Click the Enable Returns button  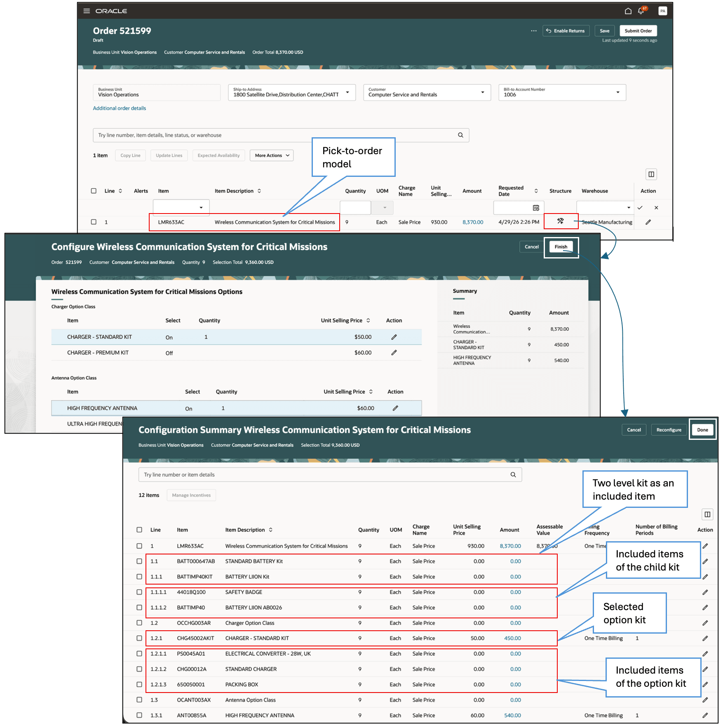tap(566, 31)
